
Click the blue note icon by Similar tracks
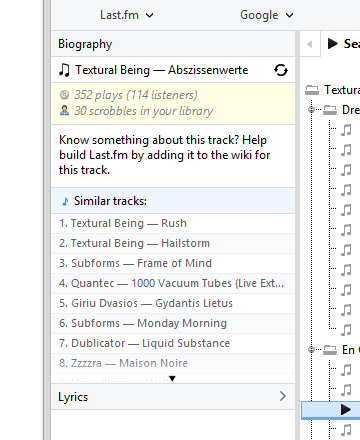(65, 201)
